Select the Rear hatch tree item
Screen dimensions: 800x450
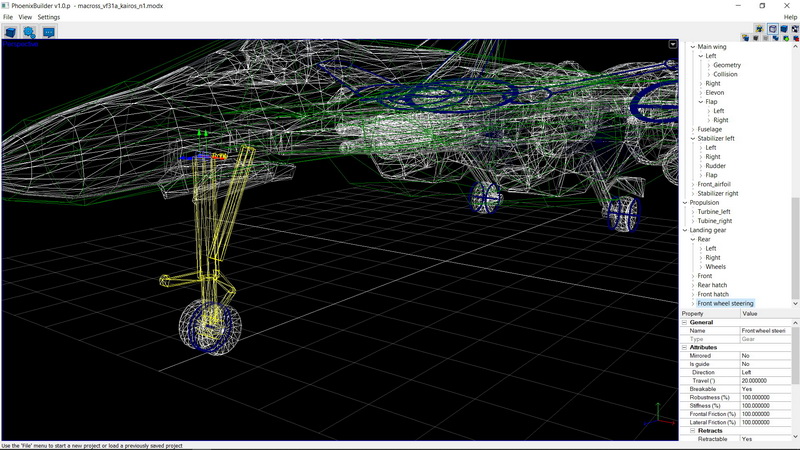coord(712,285)
